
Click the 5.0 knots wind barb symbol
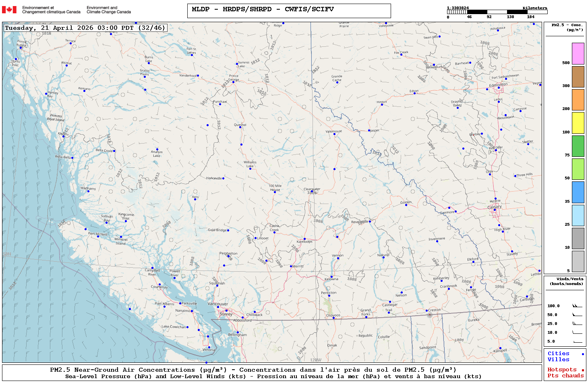577,341
